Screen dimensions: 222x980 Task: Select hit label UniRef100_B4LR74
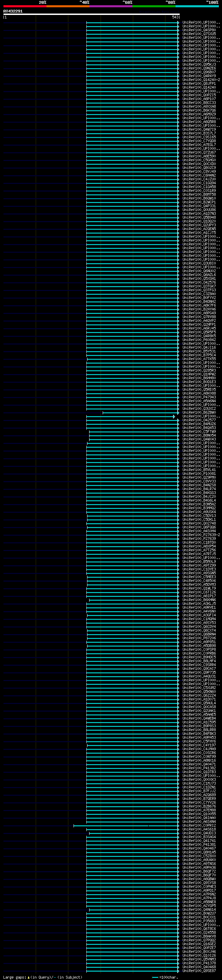point(199,489)
